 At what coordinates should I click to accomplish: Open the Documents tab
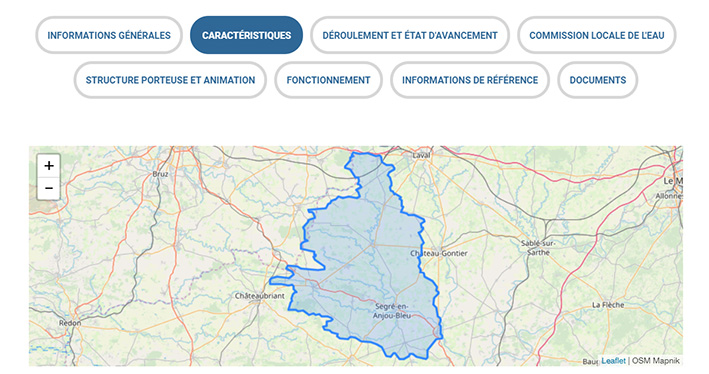coord(598,80)
